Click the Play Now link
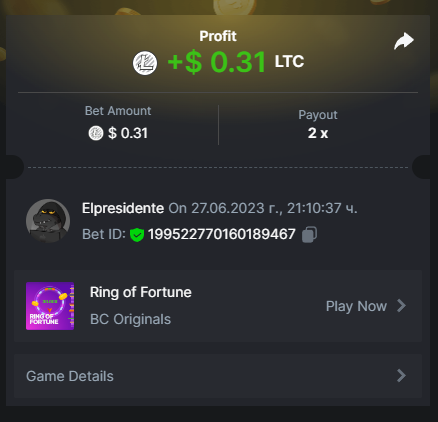This screenshot has width=438, height=422. [356, 306]
